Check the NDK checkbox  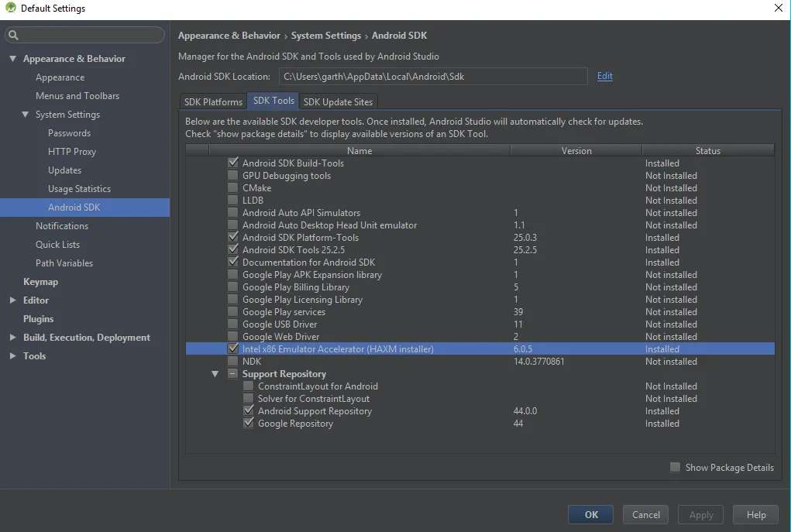[233, 361]
